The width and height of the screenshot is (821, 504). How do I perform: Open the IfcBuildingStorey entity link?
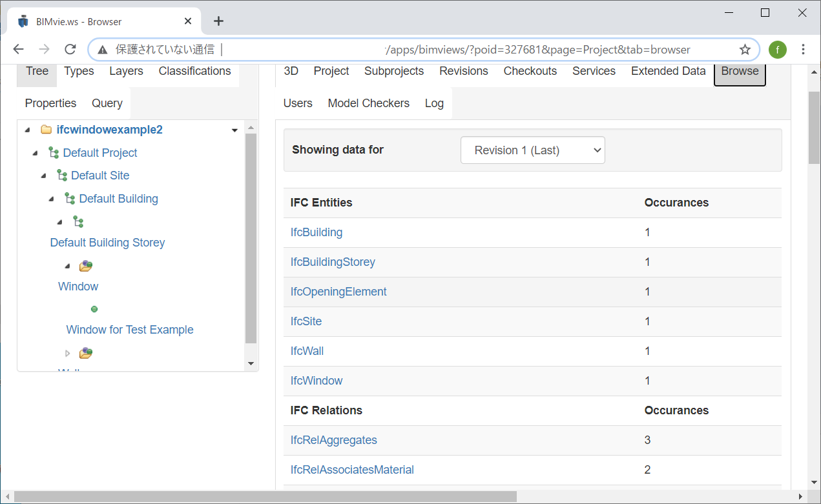point(333,262)
